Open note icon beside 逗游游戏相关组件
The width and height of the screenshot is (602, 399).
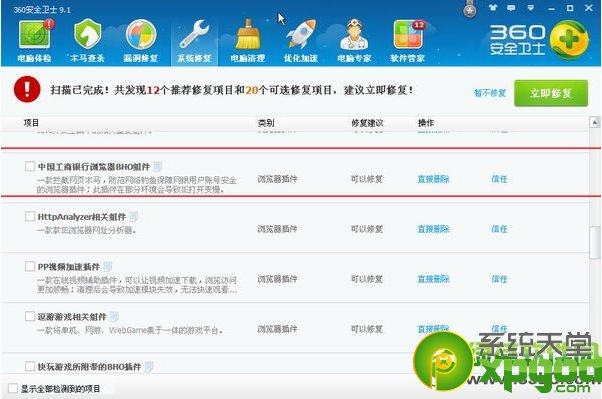(x=114, y=317)
